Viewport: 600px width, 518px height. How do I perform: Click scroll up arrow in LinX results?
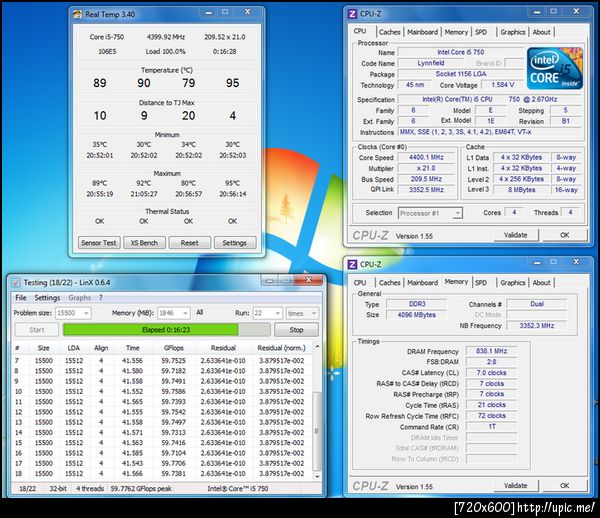click(317, 346)
